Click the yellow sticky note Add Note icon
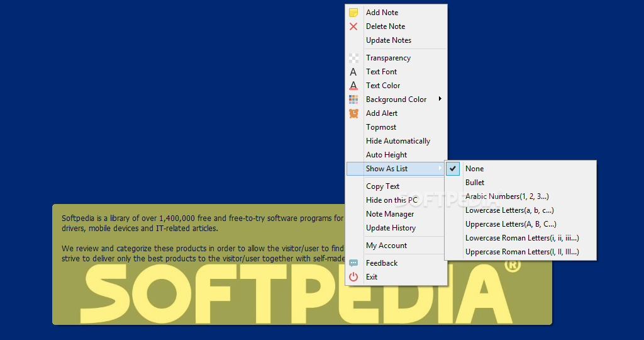The image size is (644, 340). 353,13
